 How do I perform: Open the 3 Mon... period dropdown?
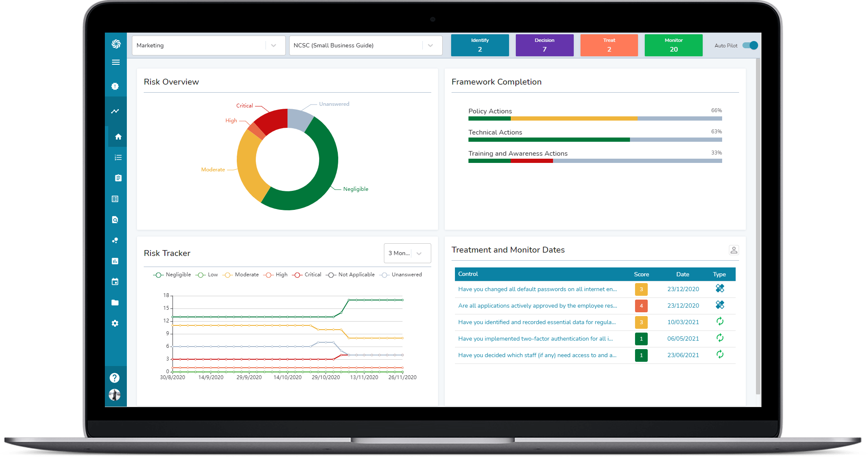coord(407,253)
